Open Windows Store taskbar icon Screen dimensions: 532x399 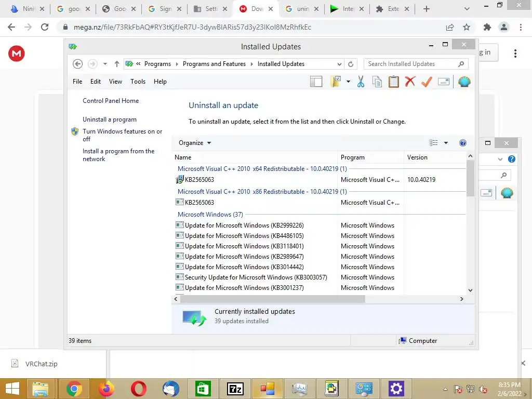pos(203,389)
